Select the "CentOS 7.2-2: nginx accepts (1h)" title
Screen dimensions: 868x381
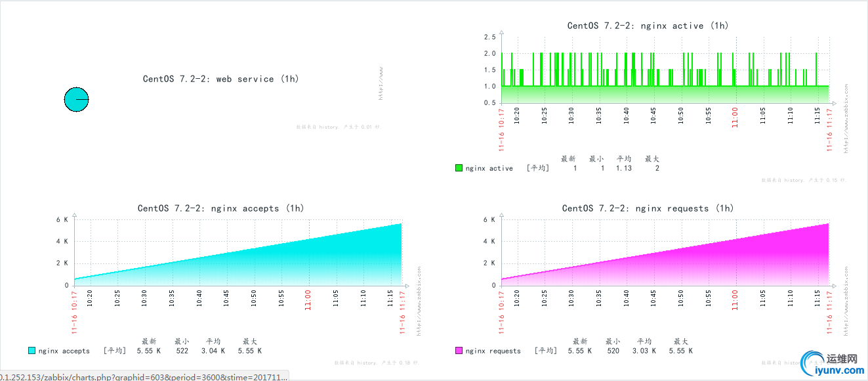pos(220,208)
